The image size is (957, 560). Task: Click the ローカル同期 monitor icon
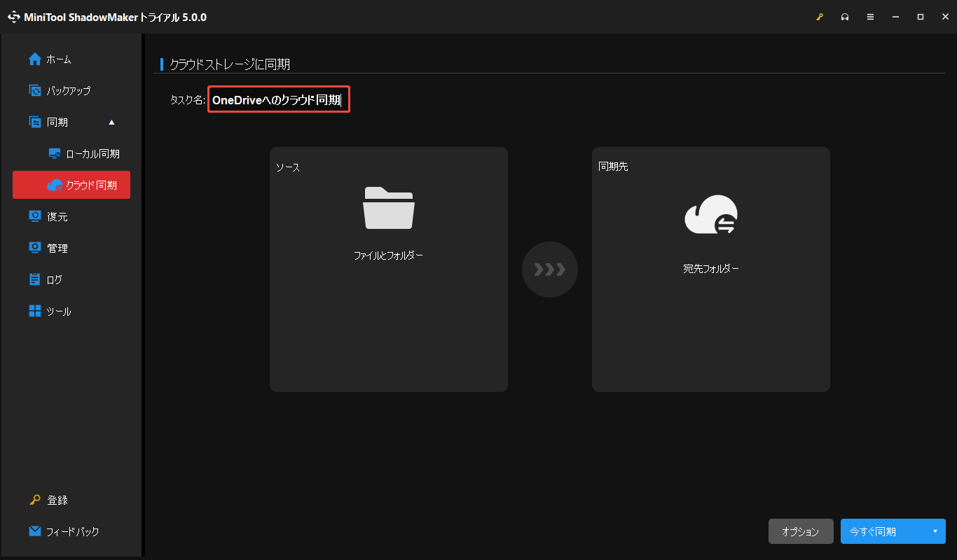coord(55,154)
